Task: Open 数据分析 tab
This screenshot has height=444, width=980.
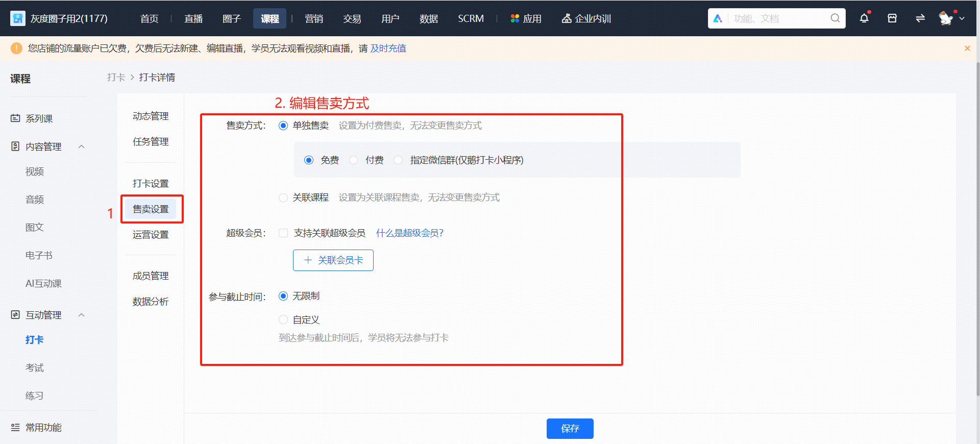Action: [x=151, y=302]
